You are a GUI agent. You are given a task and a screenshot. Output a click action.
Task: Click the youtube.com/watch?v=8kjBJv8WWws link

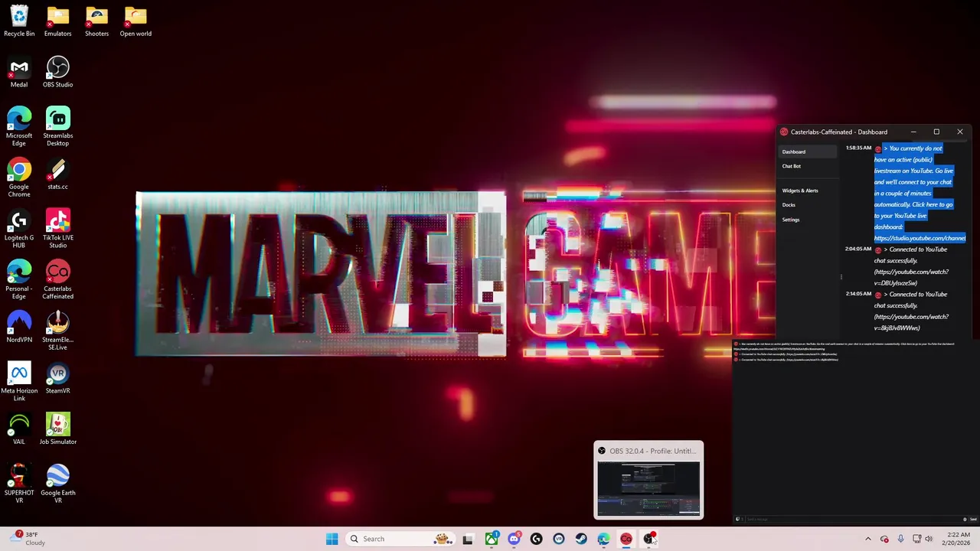(911, 322)
